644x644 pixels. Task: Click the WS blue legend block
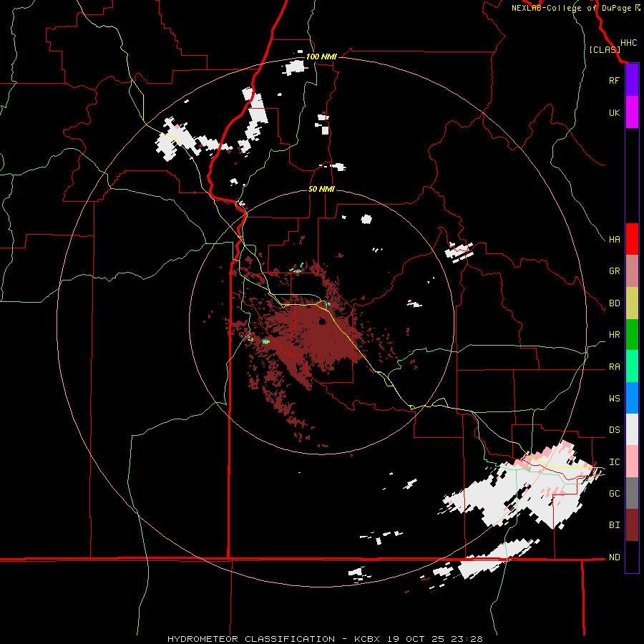coord(632,398)
